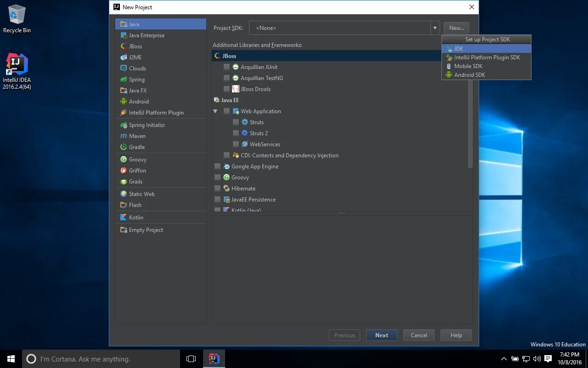Select the Grails project icon

124,182
